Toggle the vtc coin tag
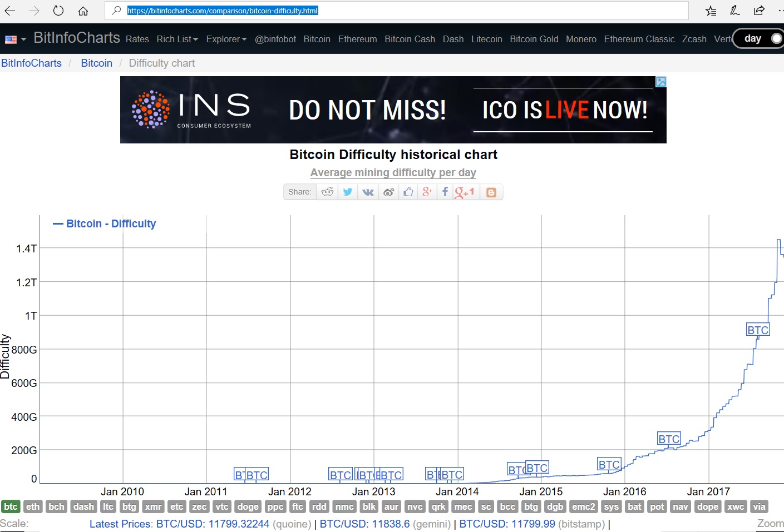Viewport: 784px width, 532px height. [x=222, y=506]
